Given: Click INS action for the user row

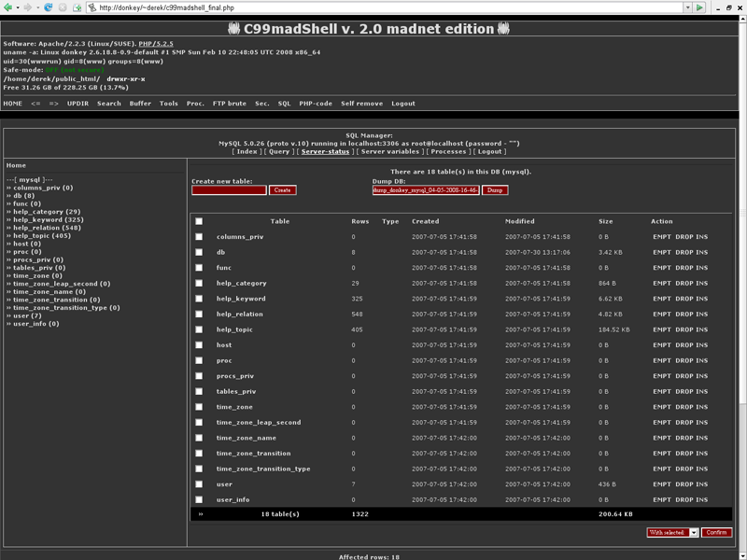Looking at the screenshot, I should [x=702, y=484].
